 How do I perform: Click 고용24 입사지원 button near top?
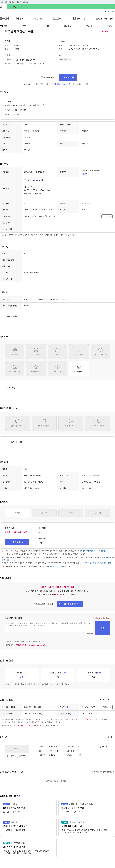click(68, 78)
